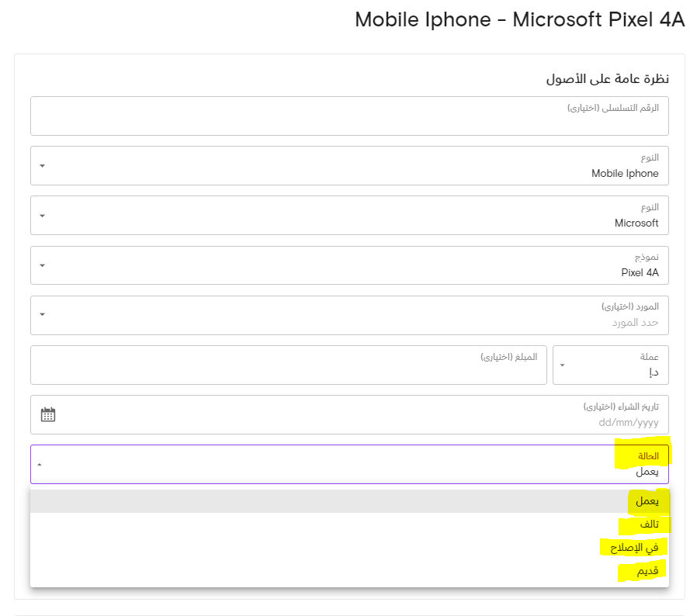Viewport: 690px width, 616px height.
Task: Open the model dropdown showing Pixel 4A
Action: 349,265
